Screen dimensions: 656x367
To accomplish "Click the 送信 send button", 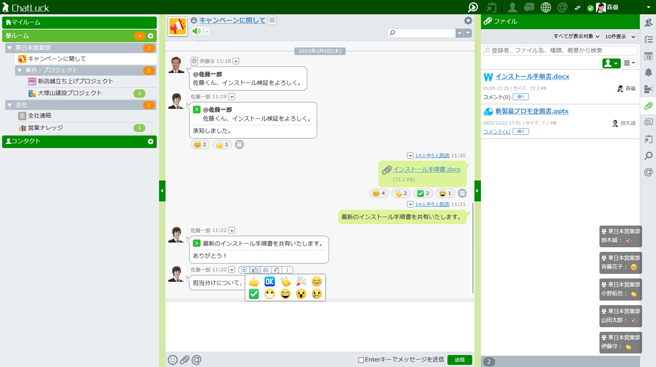I will (459, 360).
